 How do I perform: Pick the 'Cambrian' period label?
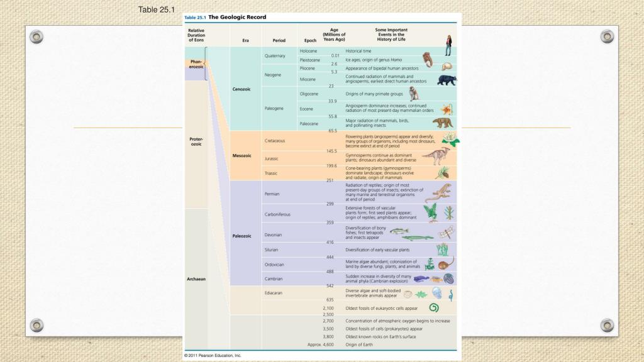pos(273,278)
